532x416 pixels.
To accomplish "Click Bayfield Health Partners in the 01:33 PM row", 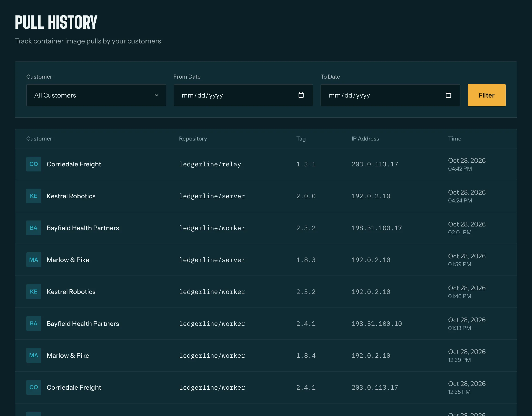I will coord(83,324).
